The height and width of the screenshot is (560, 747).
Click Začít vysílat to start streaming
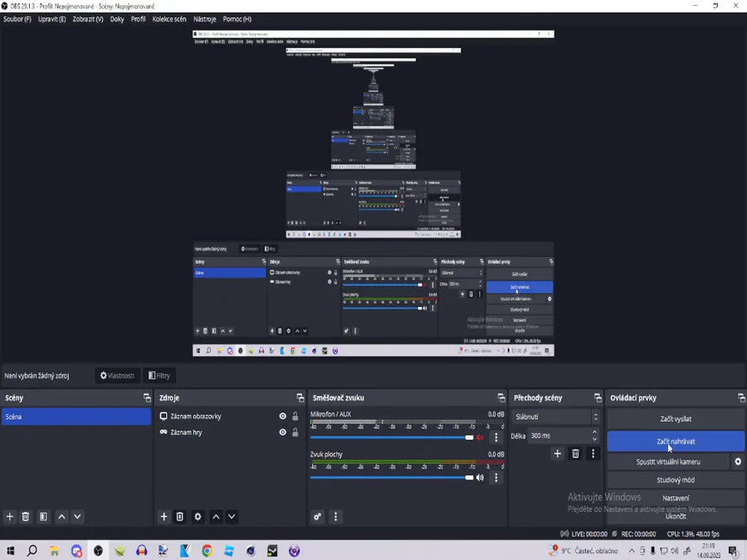click(x=676, y=419)
